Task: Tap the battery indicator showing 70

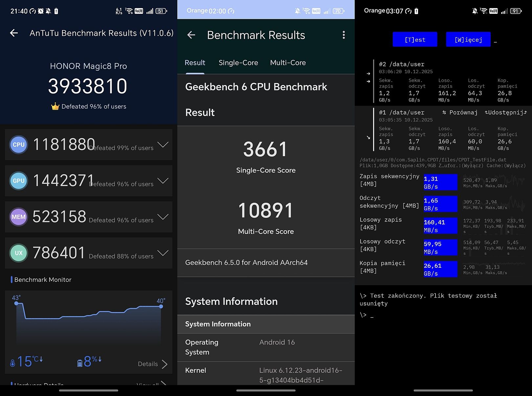Action: (x=339, y=11)
